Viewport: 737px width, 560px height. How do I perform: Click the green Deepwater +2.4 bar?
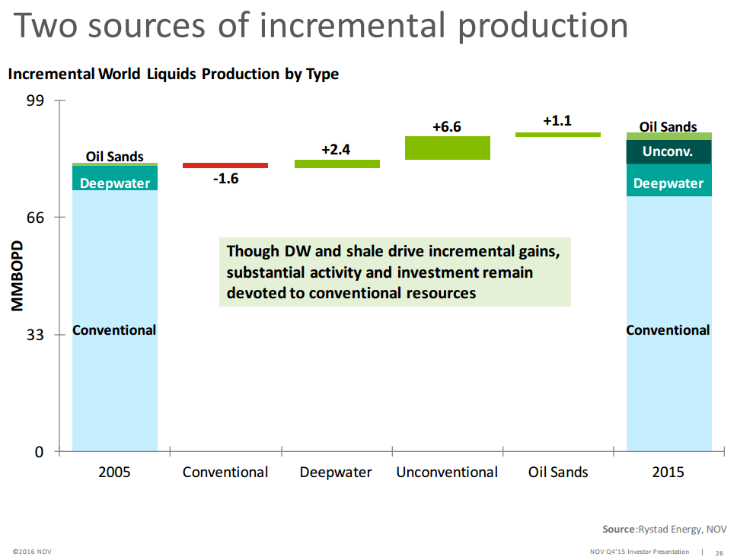coord(337,164)
